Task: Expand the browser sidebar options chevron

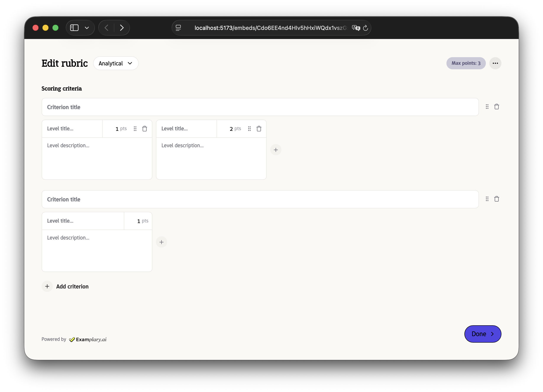Action: pyautogui.click(x=87, y=28)
